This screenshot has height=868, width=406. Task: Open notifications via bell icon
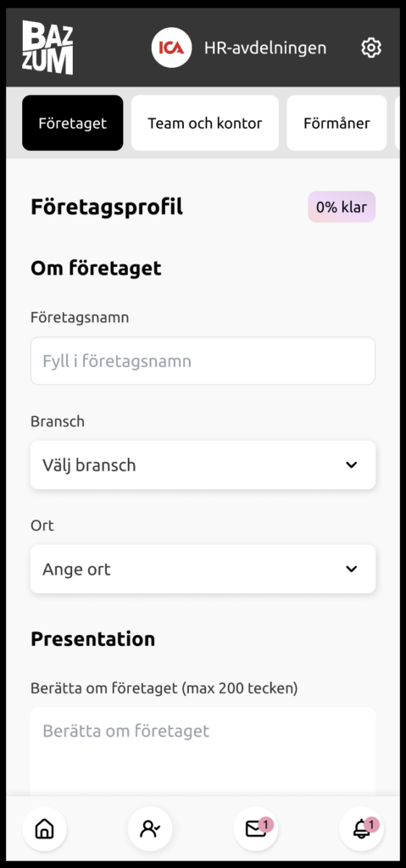(362, 829)
